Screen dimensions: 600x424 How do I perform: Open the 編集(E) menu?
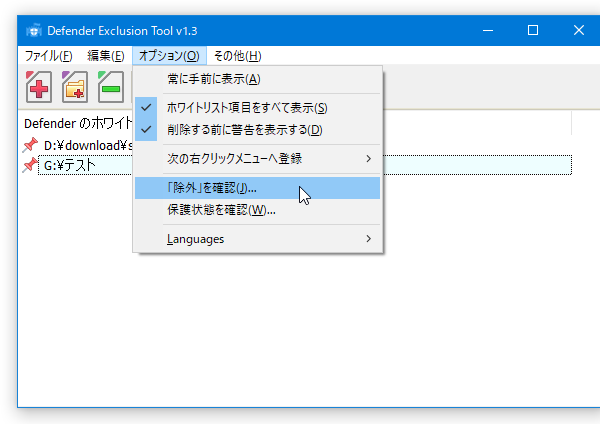[106, 56]
